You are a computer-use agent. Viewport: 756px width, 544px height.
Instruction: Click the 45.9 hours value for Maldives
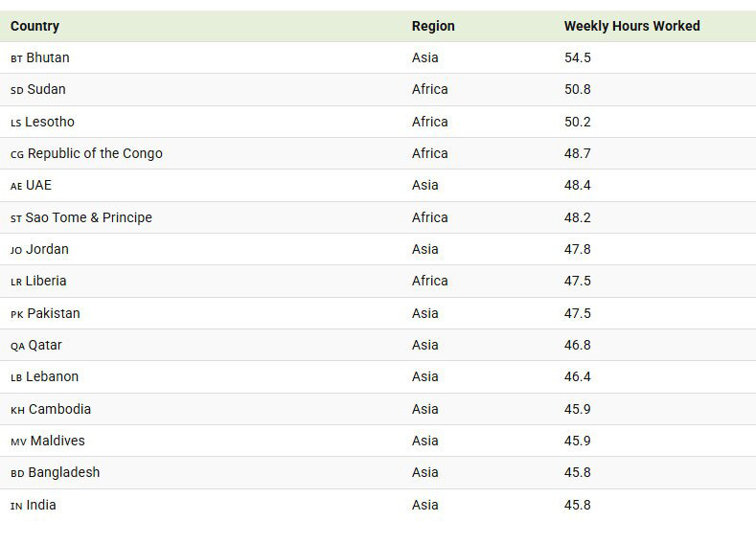click(578, 441)
